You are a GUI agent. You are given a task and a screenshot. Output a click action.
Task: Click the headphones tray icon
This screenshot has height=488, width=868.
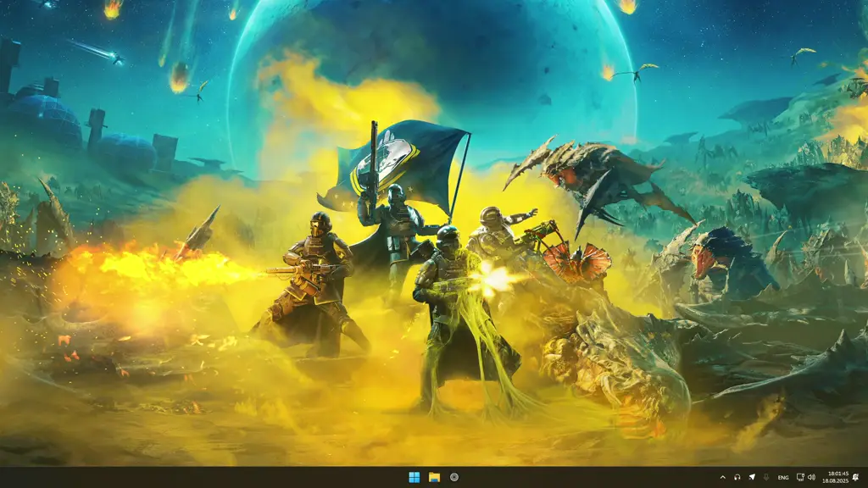point(737,477)
